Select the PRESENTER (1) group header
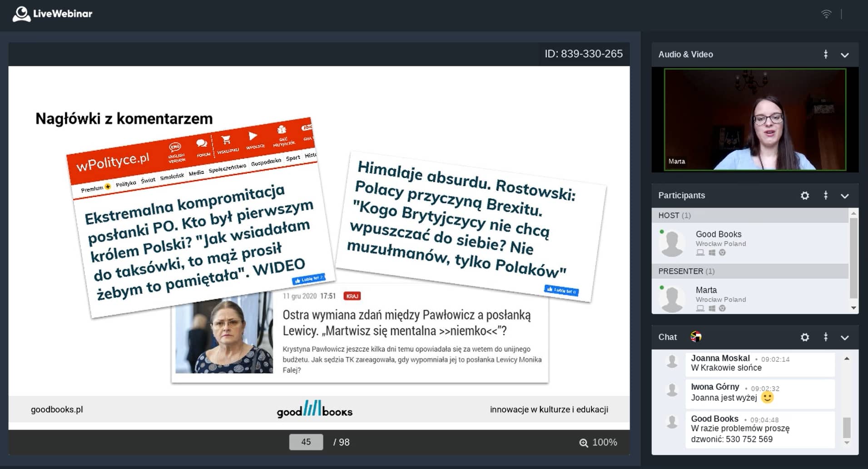This screenshot has height=469, width=868. tap(750, 271)
